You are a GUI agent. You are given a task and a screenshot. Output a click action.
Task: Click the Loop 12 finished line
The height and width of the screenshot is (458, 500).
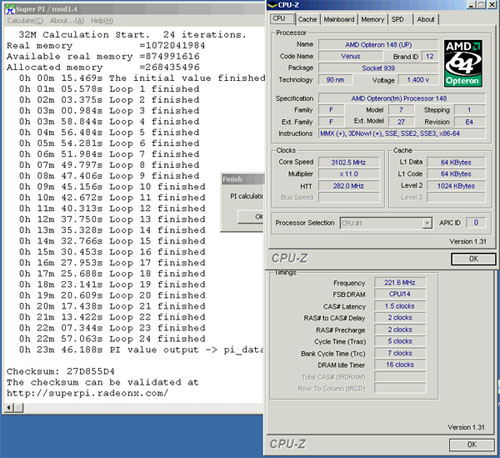(x=112, y=208)
